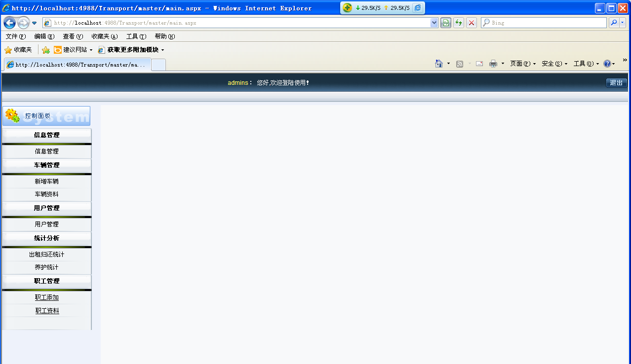Click the blue Help question mark icon
Screen dimensions: 631x364
pyautogui.click(x=607, y=64)
